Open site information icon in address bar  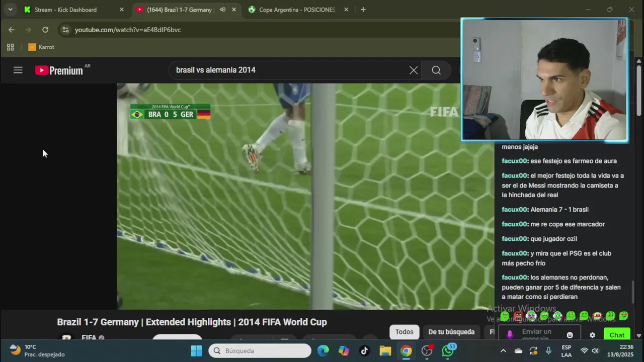pos(65,30)
